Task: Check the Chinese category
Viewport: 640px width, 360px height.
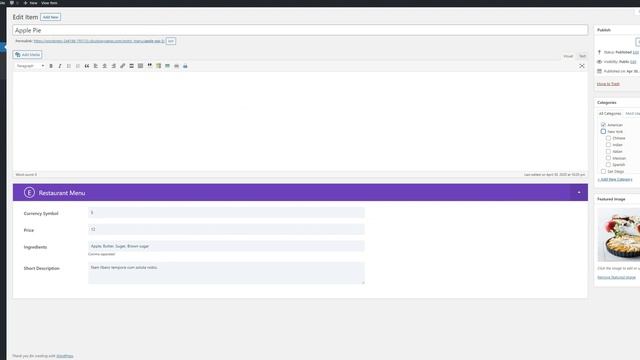Action: point(608,138)
